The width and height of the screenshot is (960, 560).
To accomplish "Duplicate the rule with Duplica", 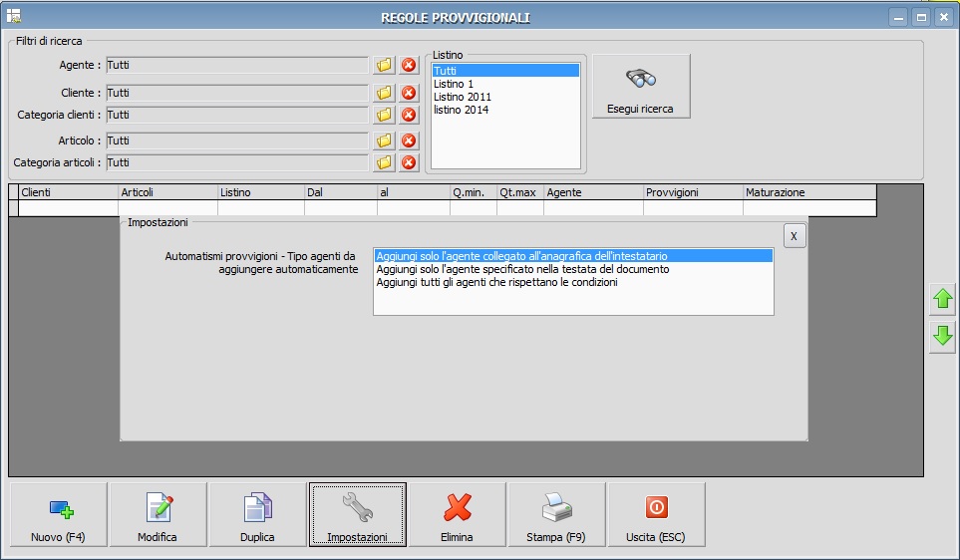I will pos(258,515).
